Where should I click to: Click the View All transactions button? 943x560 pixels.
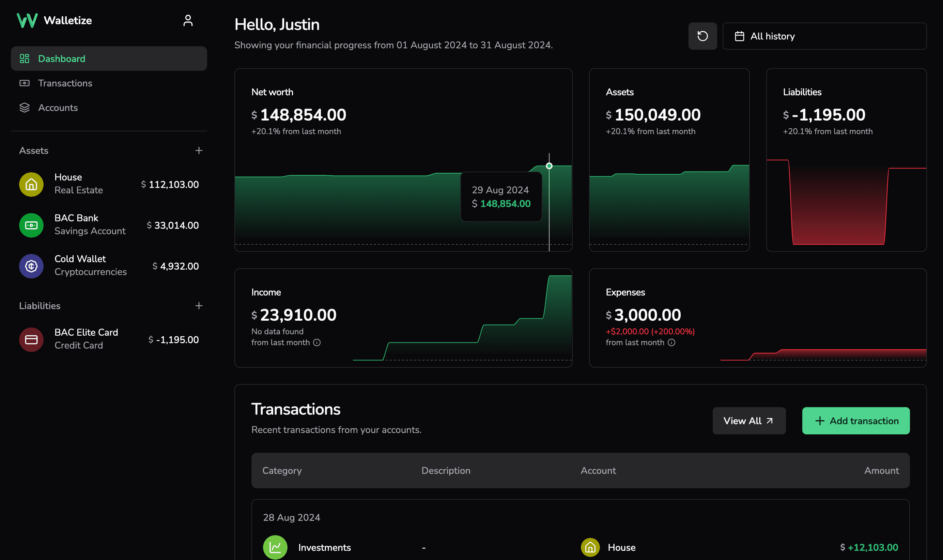point(749,421)
